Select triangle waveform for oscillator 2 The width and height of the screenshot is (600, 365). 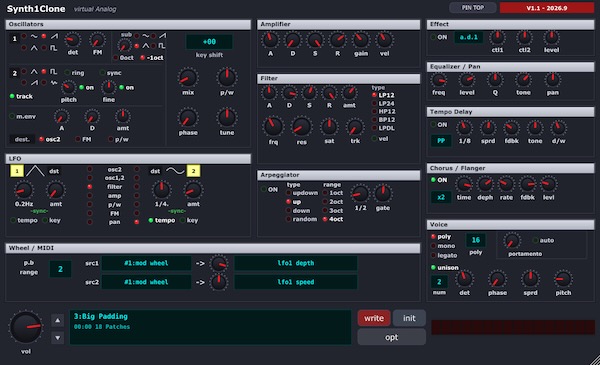pyautogui.click(x=24, y=72)
